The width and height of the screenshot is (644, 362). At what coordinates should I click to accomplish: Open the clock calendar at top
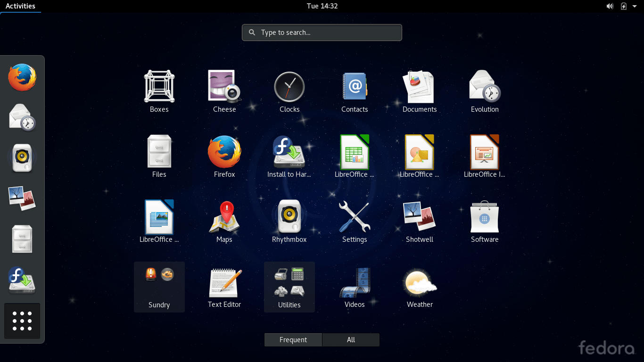322,6
